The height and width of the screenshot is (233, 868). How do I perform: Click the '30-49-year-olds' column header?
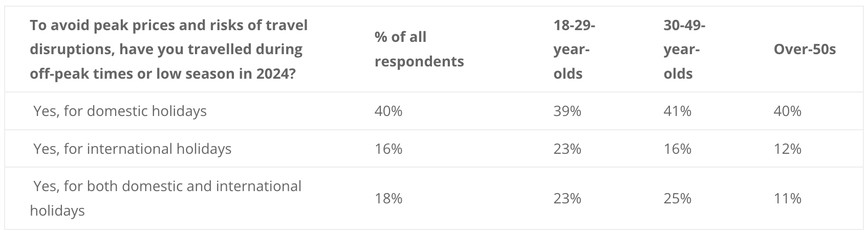[684, 49]
